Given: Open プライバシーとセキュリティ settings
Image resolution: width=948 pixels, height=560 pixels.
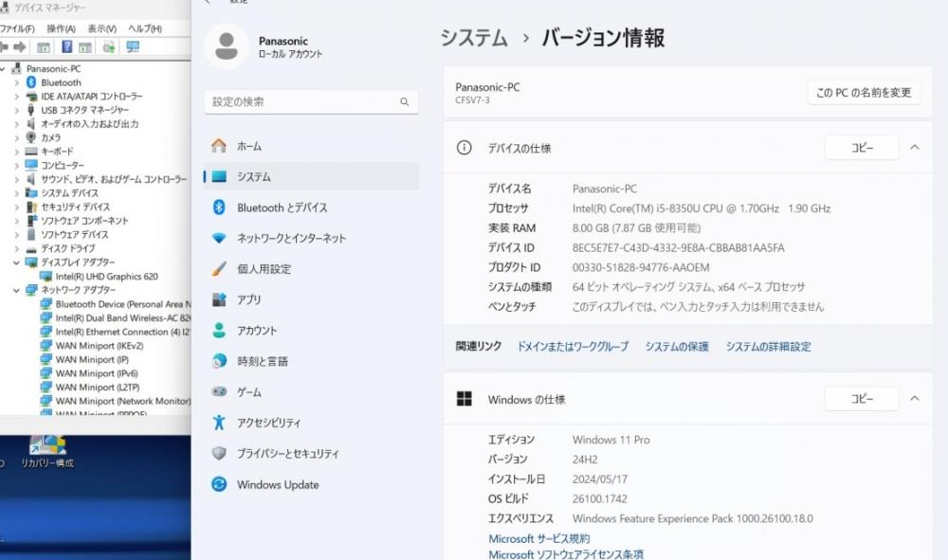Looking at the screenshot, I should [x=311, y=454].
